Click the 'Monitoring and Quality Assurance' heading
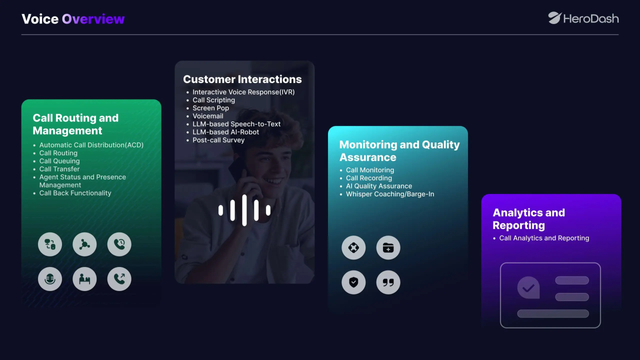The height and width of the screenshot is (360, 640). pos(399,151)
